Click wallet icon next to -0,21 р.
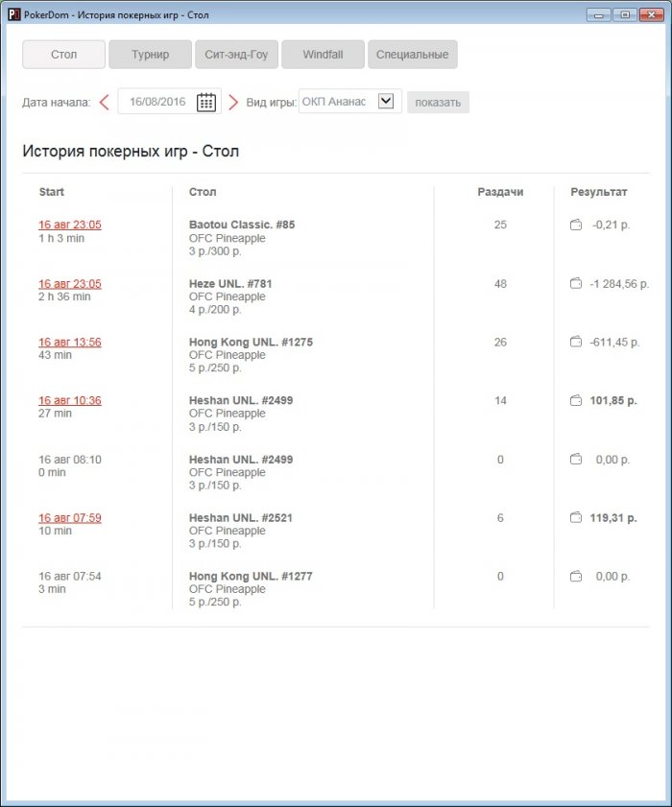 click(x=576, y=225)
